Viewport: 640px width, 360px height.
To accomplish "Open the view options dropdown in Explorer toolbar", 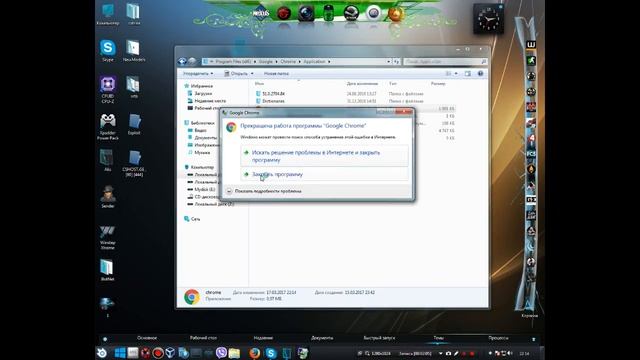I will (456, 73).
